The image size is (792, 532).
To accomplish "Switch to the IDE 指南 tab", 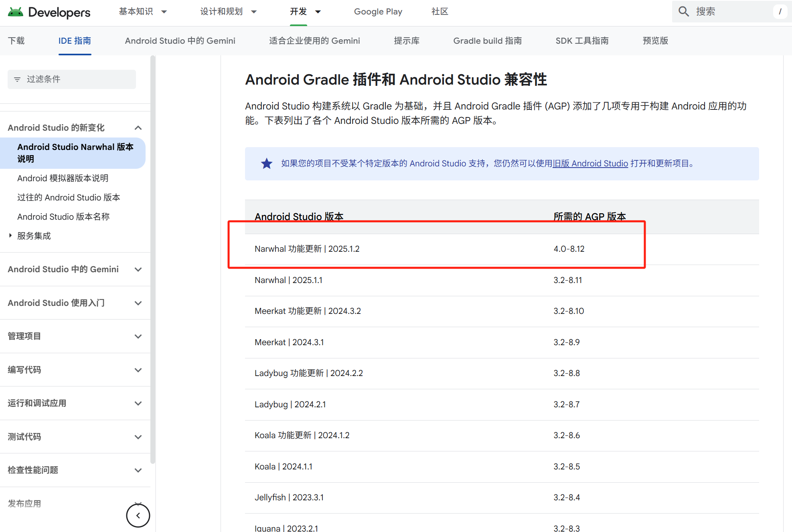I will (75, 41).
